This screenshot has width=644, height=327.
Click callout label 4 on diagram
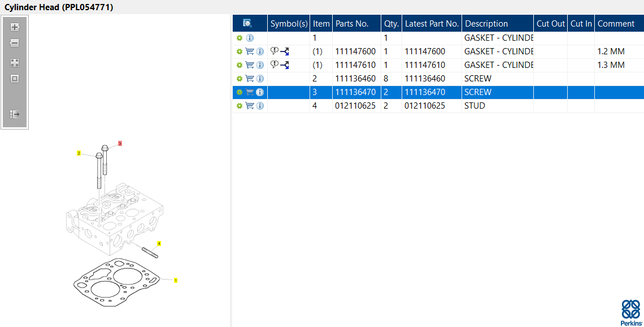pos(159,244)
